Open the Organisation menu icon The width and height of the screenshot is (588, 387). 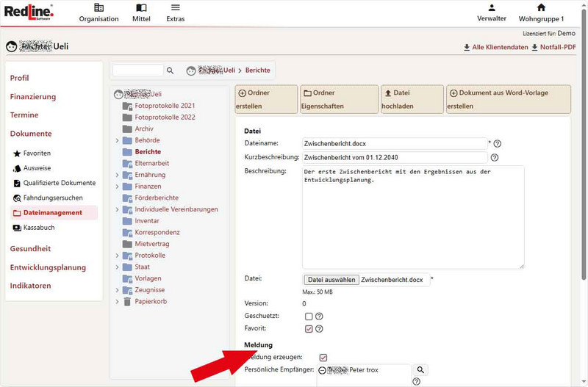[98, 8]
